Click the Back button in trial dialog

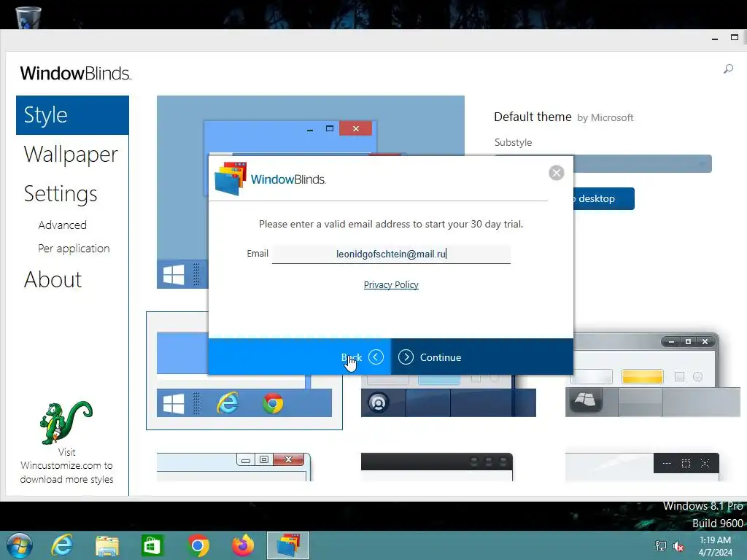[x=300, y=357]
